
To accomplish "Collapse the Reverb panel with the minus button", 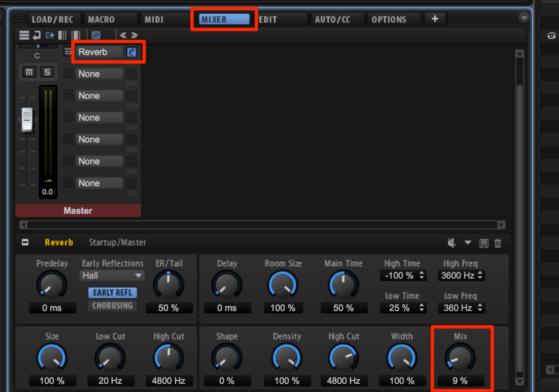I will pos(25,242).
